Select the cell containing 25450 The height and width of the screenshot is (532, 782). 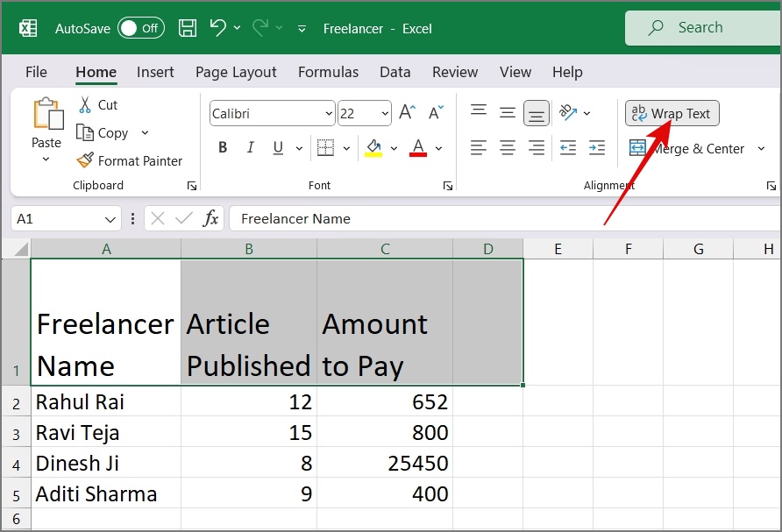pyautogui.click(x=385, y=463)
